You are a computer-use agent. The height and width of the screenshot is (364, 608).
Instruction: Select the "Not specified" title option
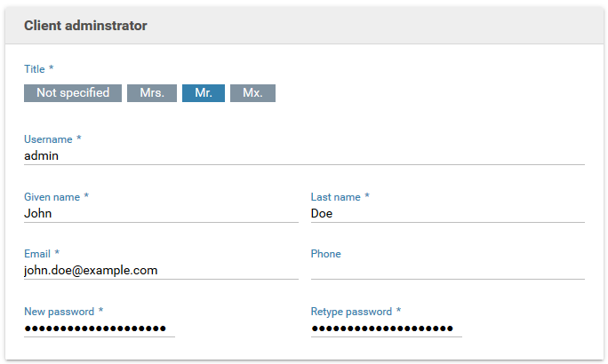(73, 93)
